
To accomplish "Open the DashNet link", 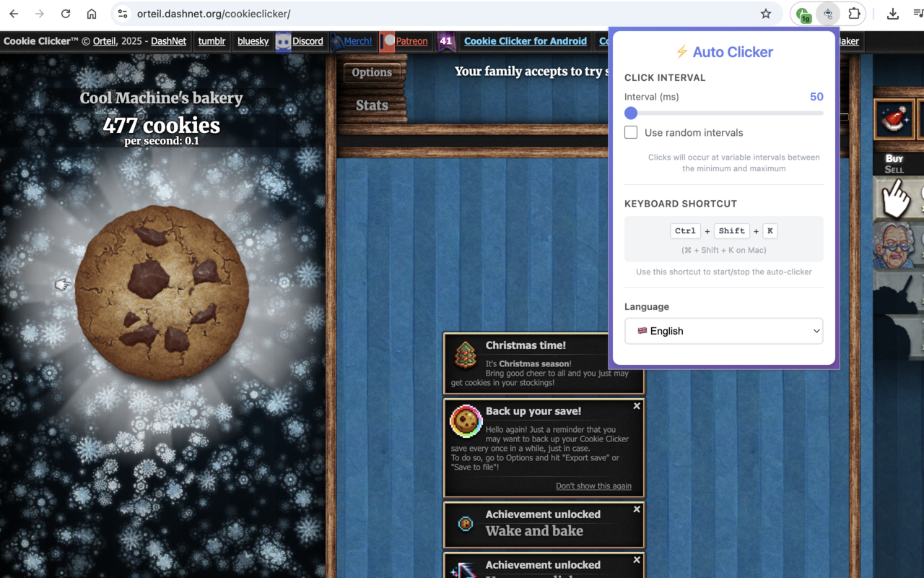I will pyautogui.click(x=169, y=41).
